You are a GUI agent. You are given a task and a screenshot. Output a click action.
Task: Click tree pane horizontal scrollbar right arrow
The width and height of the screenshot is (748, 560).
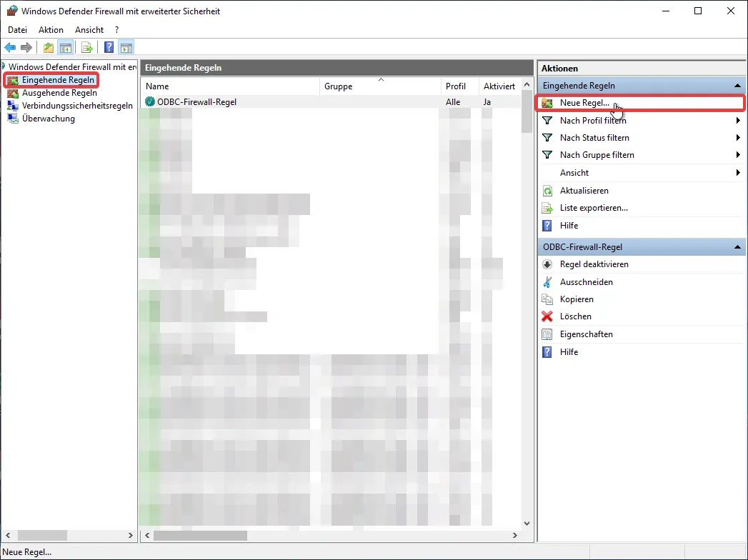tap(131, 535)
